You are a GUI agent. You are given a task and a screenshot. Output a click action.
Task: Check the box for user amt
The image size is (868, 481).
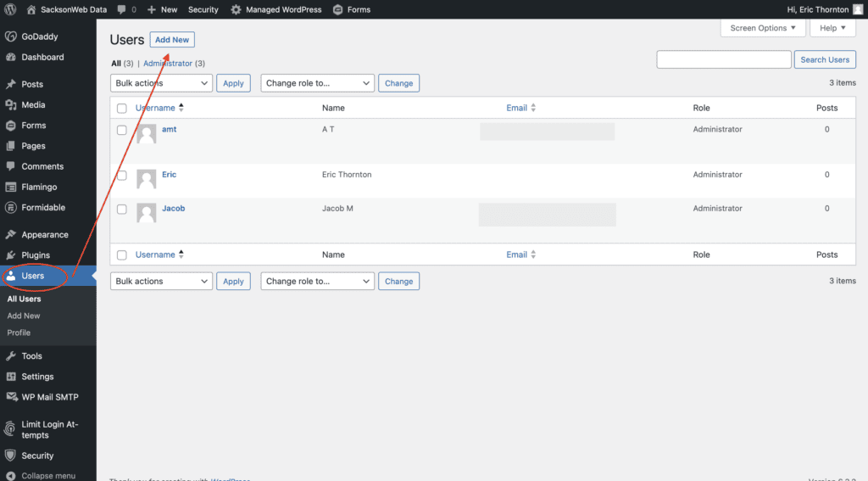coord(122,131)
